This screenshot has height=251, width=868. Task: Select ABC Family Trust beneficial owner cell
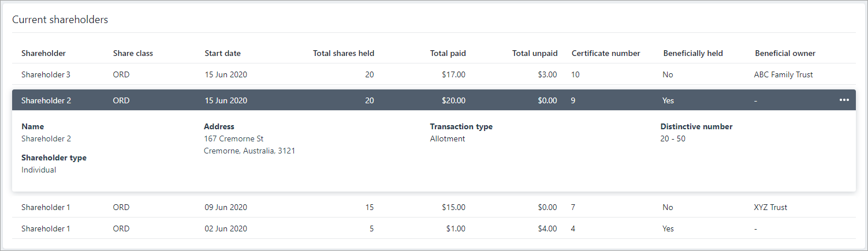coord(783,74)
